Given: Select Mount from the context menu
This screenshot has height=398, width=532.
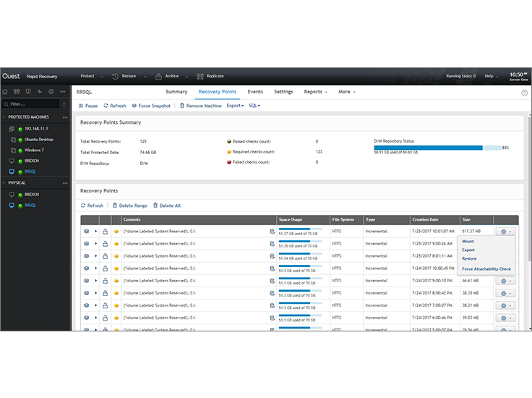Looking at the screenshot, I should click(x=468, y=241).
